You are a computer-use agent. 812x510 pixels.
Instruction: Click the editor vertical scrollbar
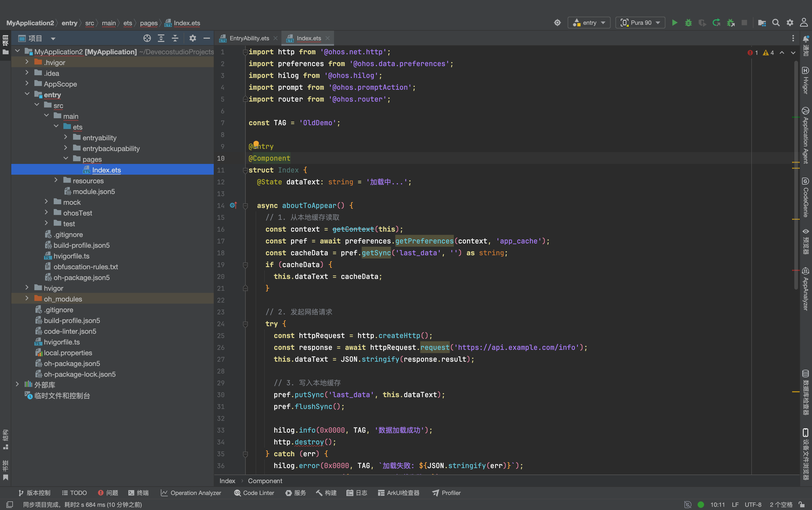tap(796, 175)
